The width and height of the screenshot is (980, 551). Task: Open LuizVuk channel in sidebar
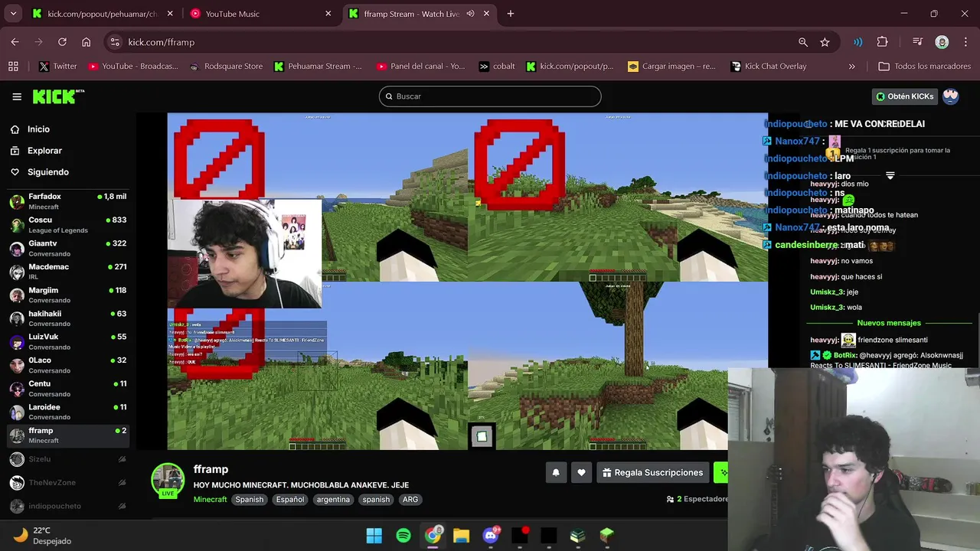[x=67, y=342]
